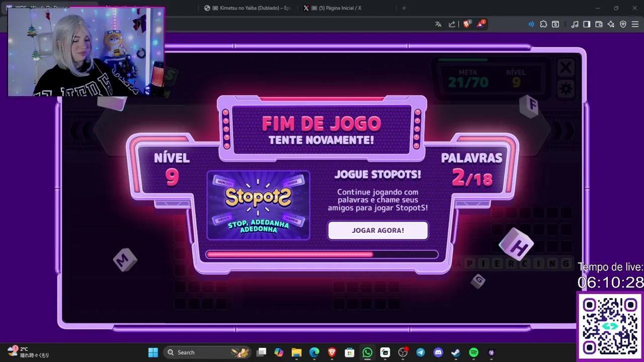The image size is (644, 362).
Task: Click the share page icon in address bar
Action: 452,24
